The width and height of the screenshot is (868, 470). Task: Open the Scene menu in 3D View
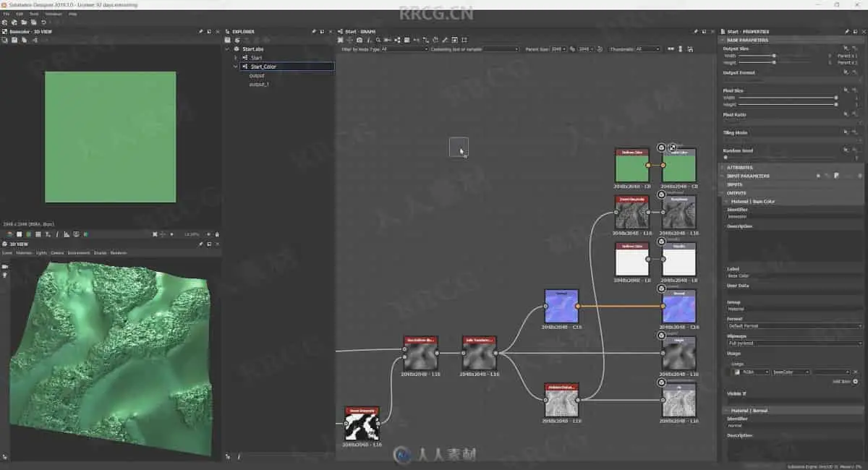[7, 253]
